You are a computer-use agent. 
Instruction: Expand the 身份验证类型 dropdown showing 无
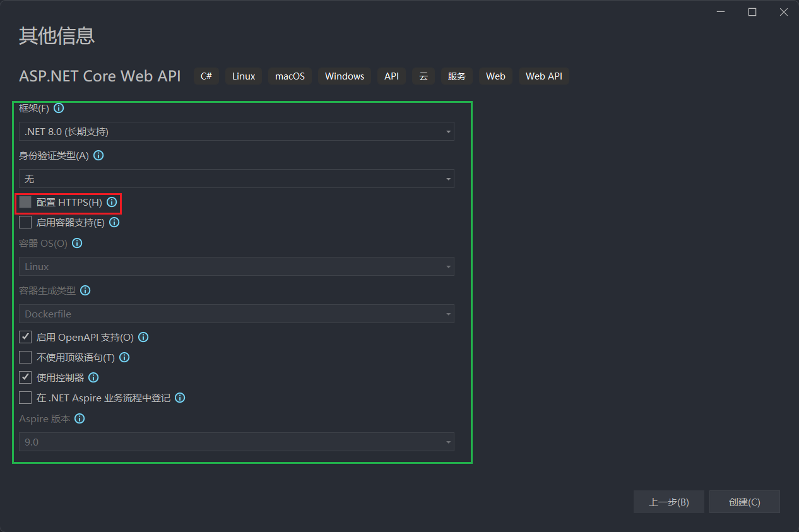236,179
